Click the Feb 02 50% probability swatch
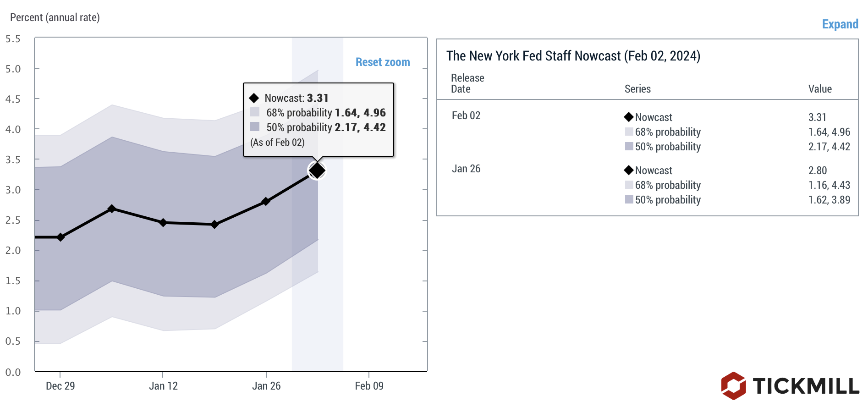 tap(629, 147)
